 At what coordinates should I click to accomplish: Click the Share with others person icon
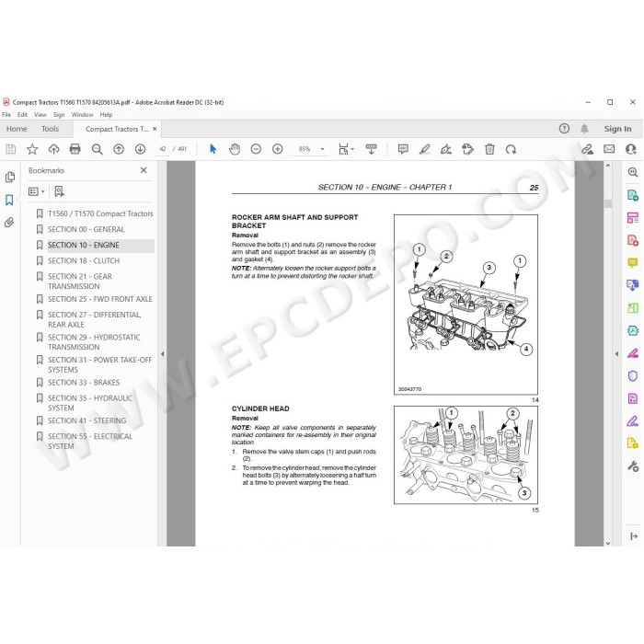[x=630, y=149]
